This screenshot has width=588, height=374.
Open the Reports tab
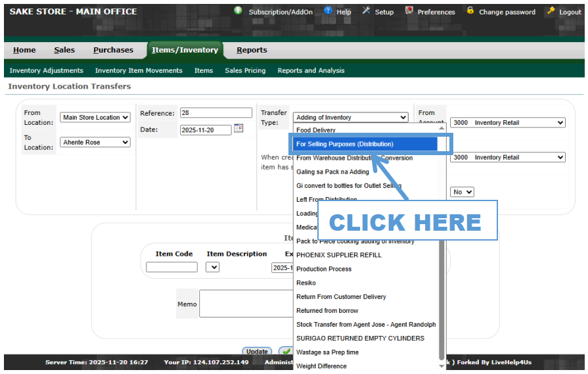tap(252, 50)
